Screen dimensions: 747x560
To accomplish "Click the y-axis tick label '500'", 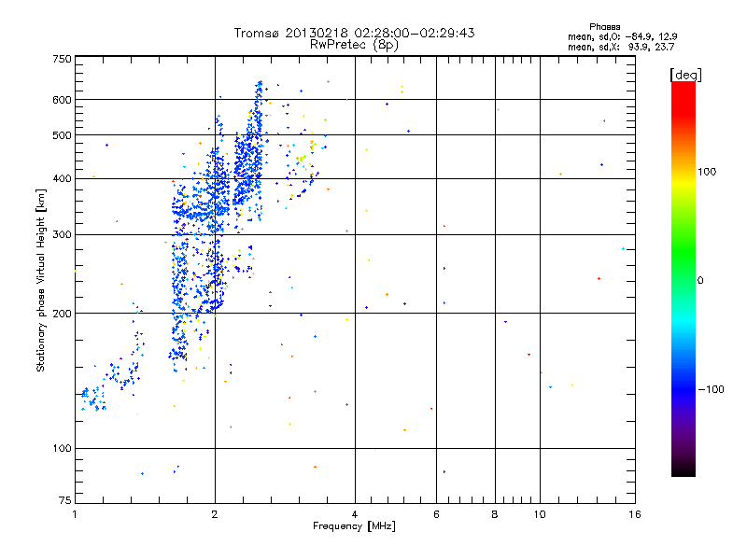I will pyautogui.click(x=62, y=135).
